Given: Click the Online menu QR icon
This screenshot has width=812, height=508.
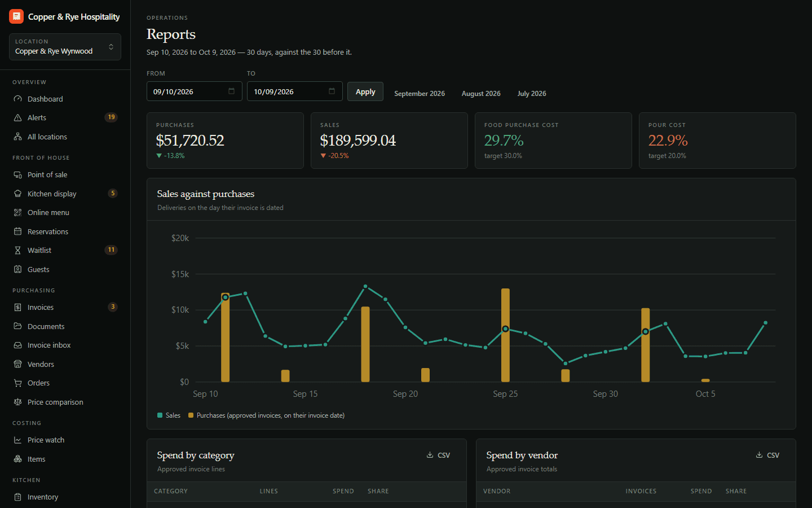Looking at the screenshot, I should (x=17, y=212).
